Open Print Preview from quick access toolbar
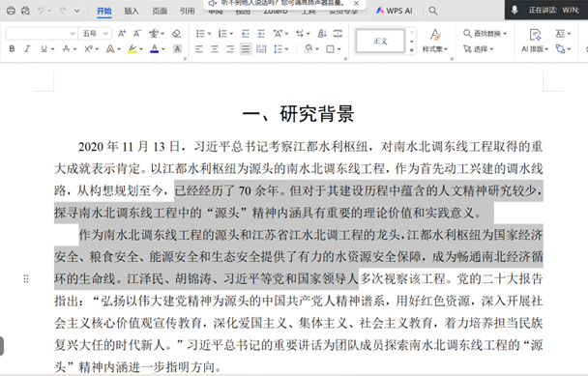Screen dimensions: 588x376 pyautogui.click(x=25, y=11)
